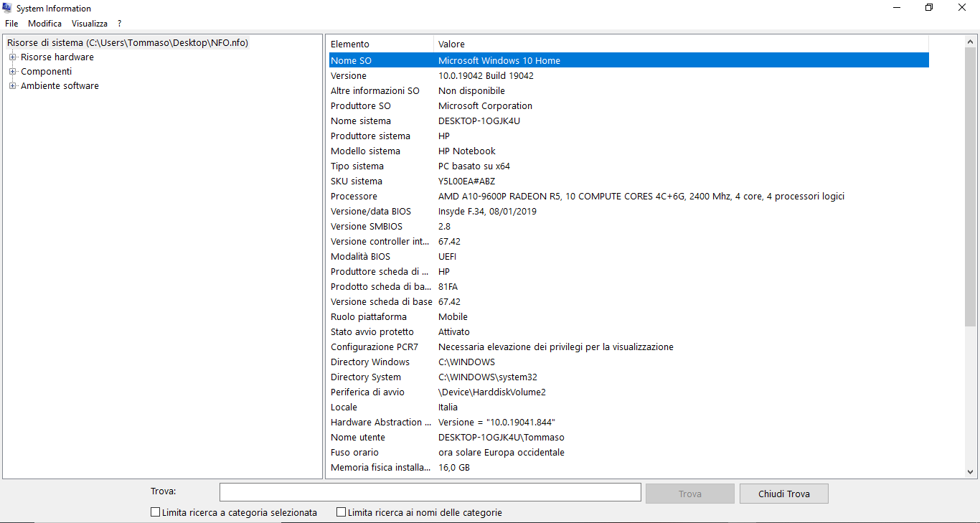Select Ambiente software in the tree

click(x=60, y=85)
